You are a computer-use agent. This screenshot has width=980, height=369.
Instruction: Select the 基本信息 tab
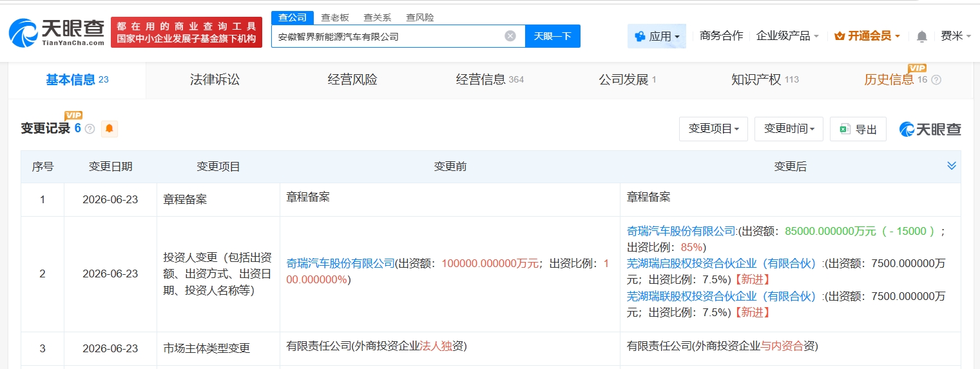(77, 80)
